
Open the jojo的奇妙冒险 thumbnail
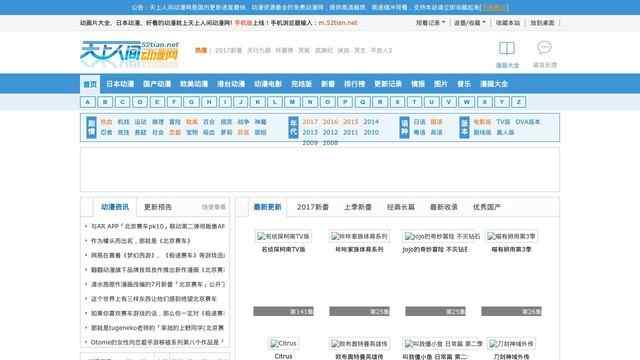[x=442, y=237]
